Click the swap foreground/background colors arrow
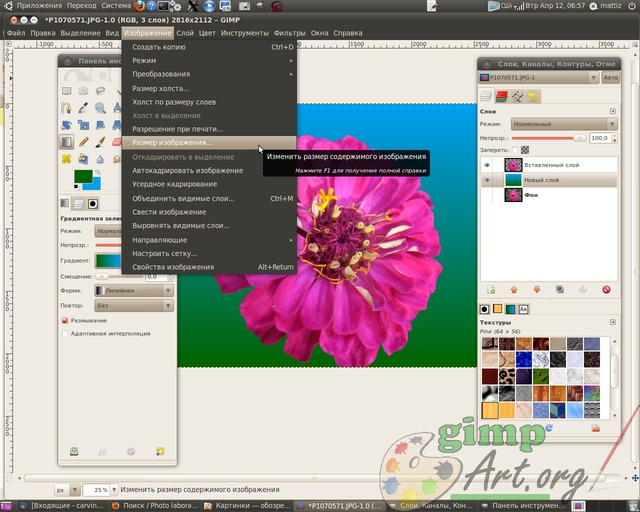 (x=98, y=173)
